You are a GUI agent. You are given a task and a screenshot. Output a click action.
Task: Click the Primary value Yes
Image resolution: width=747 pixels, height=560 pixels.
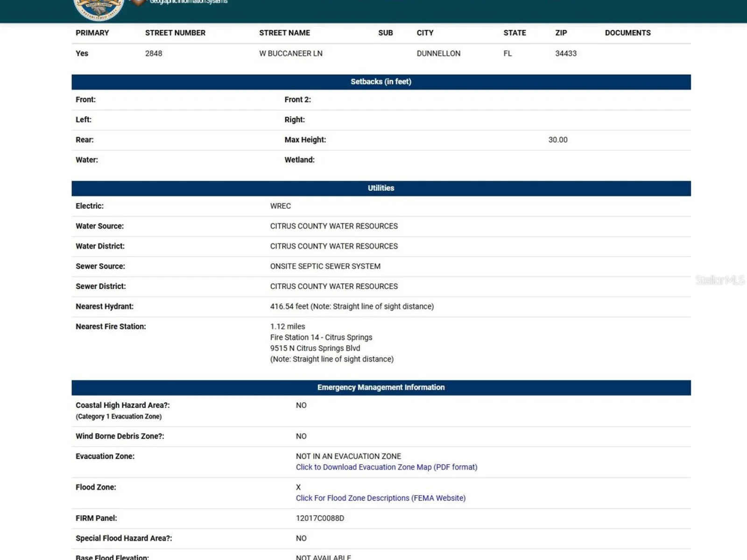82,53
